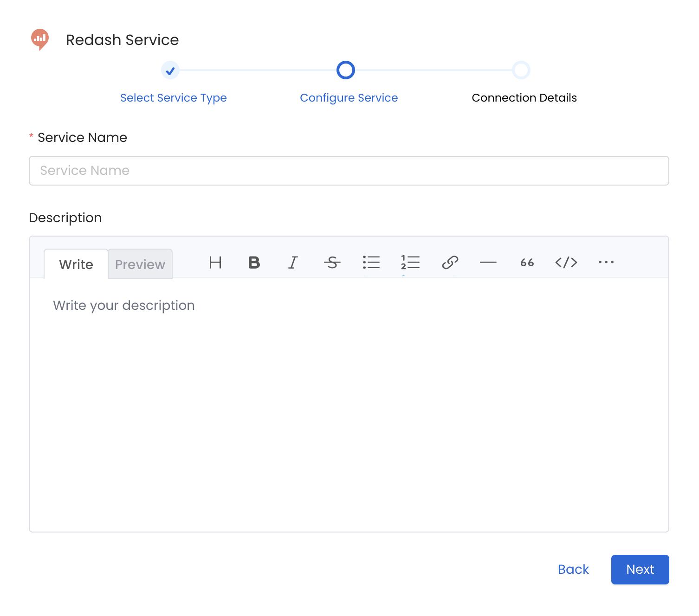Insert a heading in the description editor
The width and height of the screenshot is (699, 616).
tap(215, 263)
